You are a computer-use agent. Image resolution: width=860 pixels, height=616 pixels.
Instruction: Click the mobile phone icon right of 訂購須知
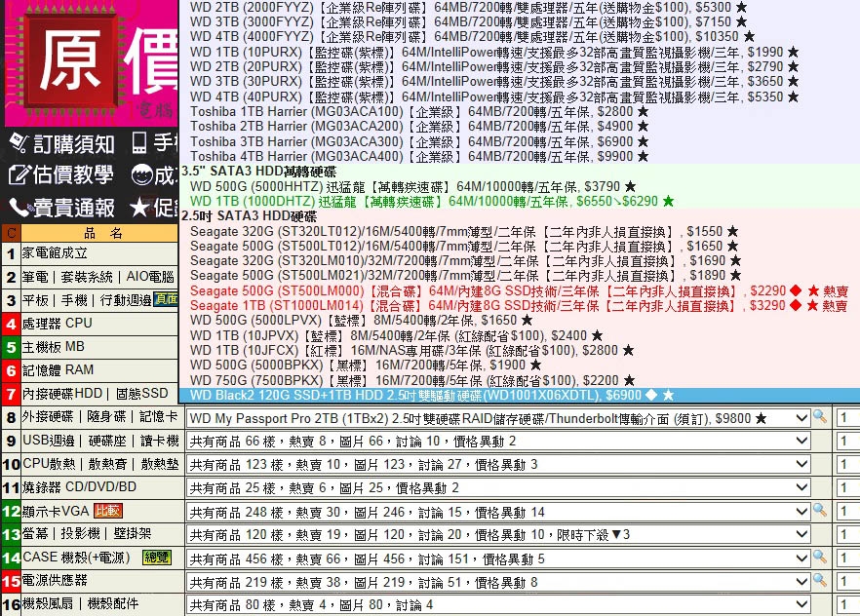click(x=139, y=142)
